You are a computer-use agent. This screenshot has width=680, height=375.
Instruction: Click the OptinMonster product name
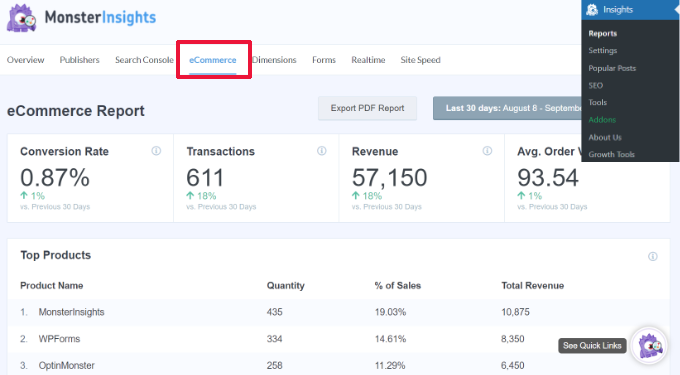[66, 365]
